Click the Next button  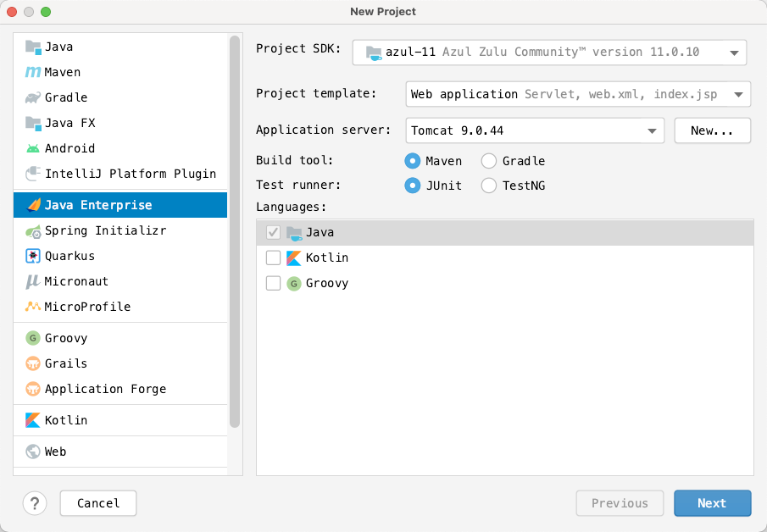click(712, 503)
